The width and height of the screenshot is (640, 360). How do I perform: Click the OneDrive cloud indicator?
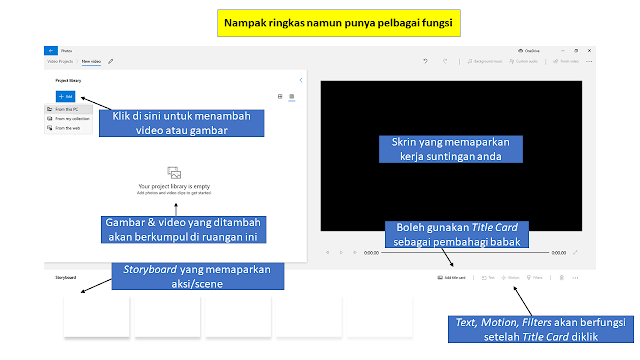coord(529,51)
